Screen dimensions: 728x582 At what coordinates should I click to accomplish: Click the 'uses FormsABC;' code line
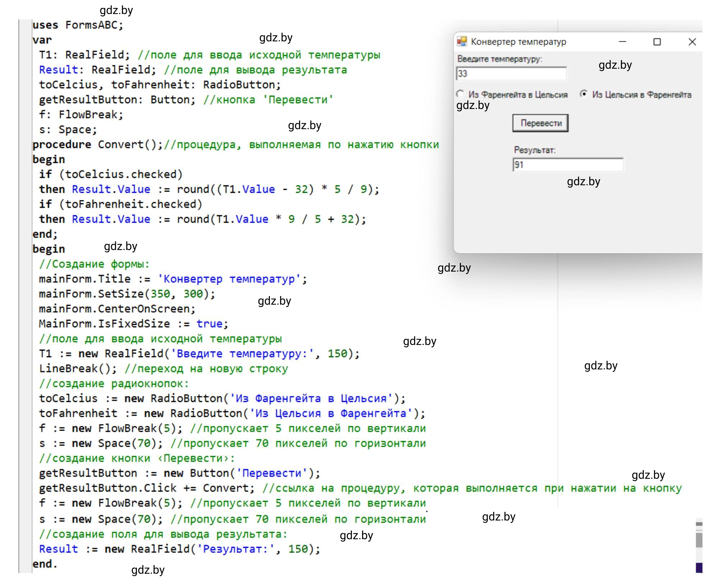tap(78, 25)
